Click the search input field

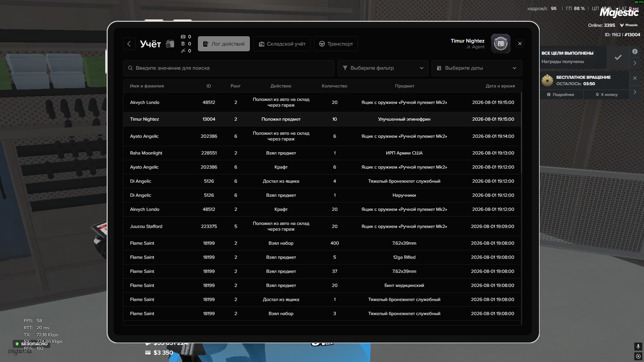[x=228, y=68]
